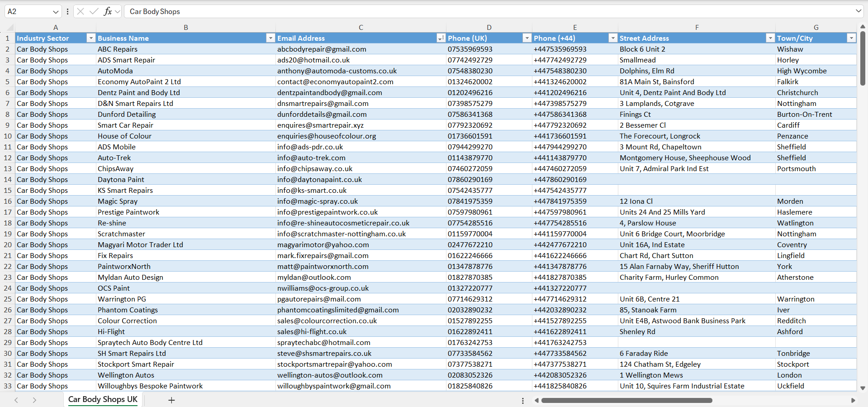Click the vertical scrollbar up arrow

coord(863,27)
